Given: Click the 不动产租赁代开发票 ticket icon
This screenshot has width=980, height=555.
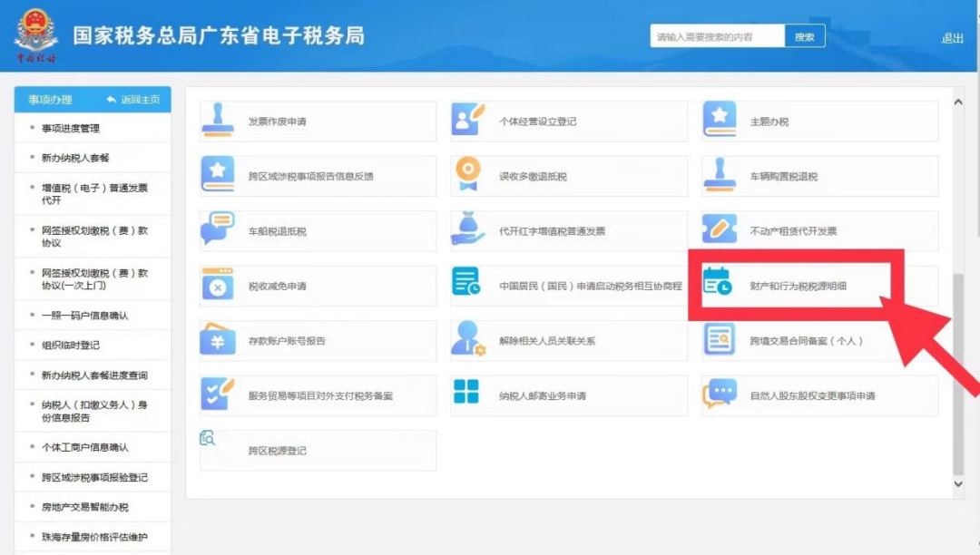Looking at the screenshot, I should (x=720, y=229).
